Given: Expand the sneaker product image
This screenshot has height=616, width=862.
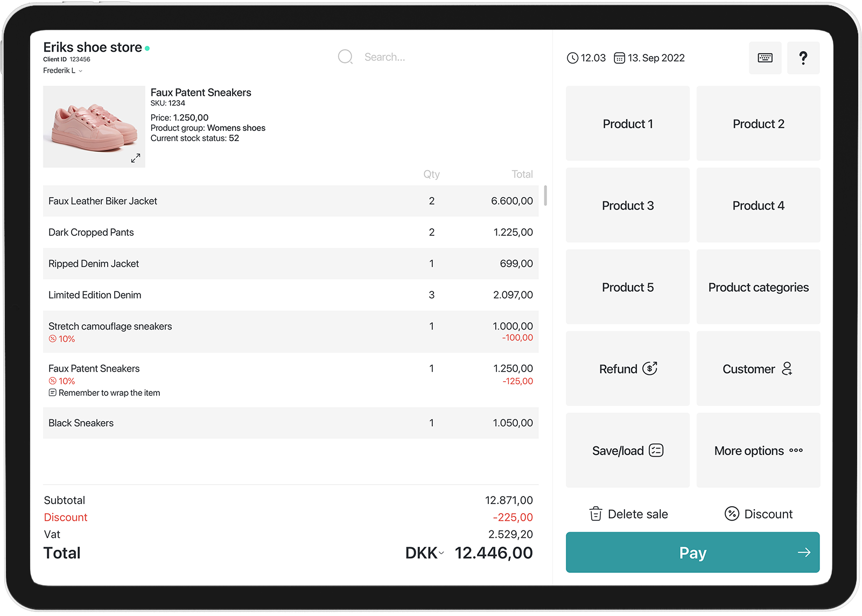Looking at the screenshot, I should click(x=136, y=158).
